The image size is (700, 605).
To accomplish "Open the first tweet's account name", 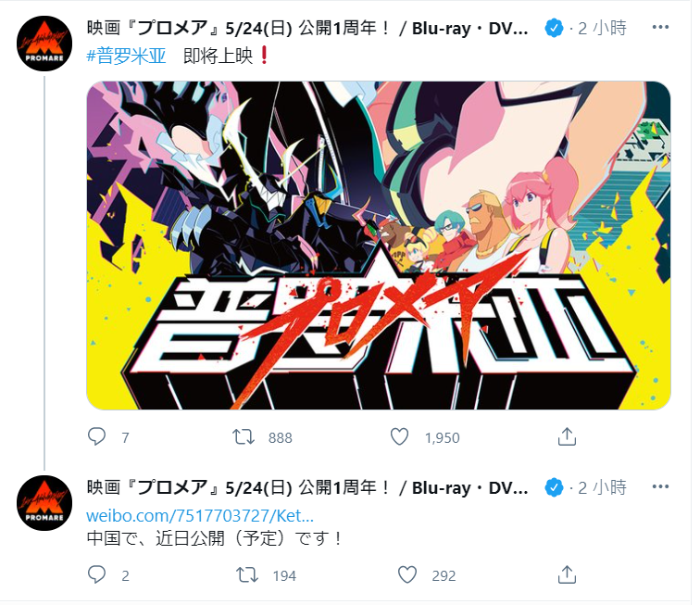I will (x=307, y=28).
